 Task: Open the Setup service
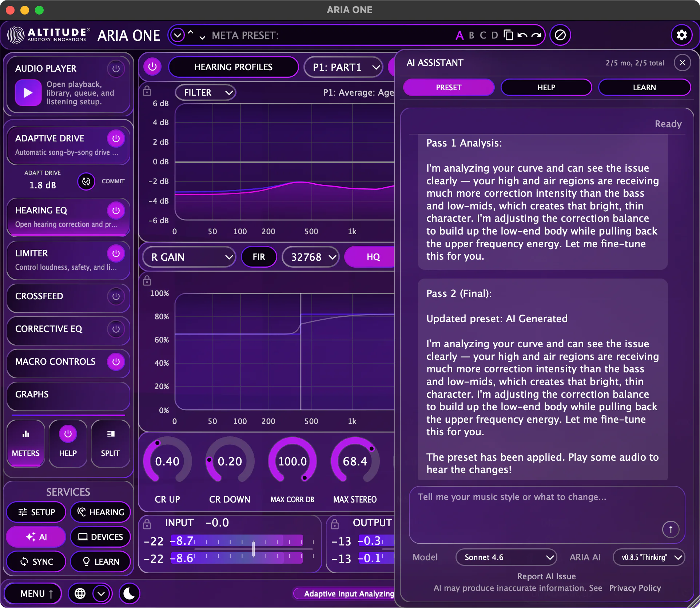click(36, 512)
